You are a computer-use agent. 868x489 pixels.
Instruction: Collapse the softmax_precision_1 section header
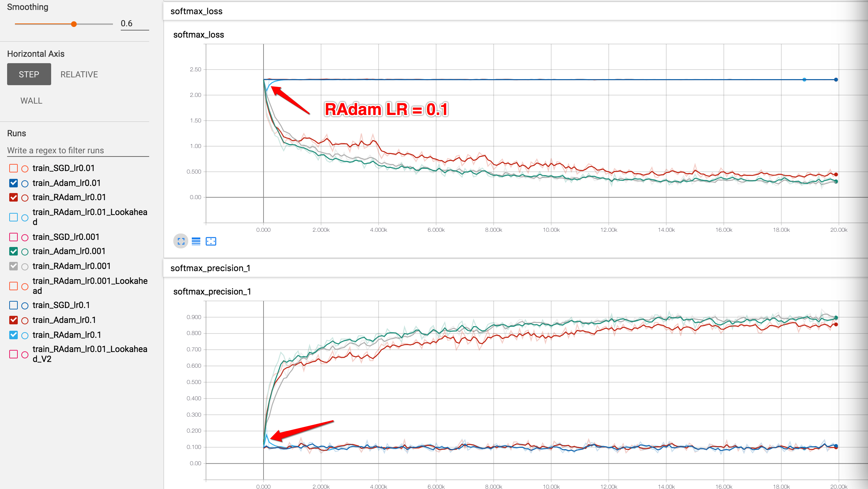[x=210, y=268]
